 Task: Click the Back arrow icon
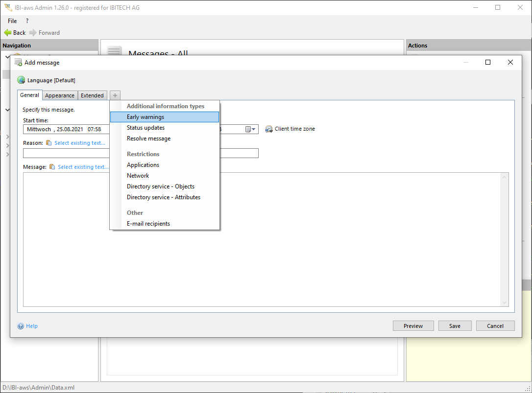[x=7, y=33]
